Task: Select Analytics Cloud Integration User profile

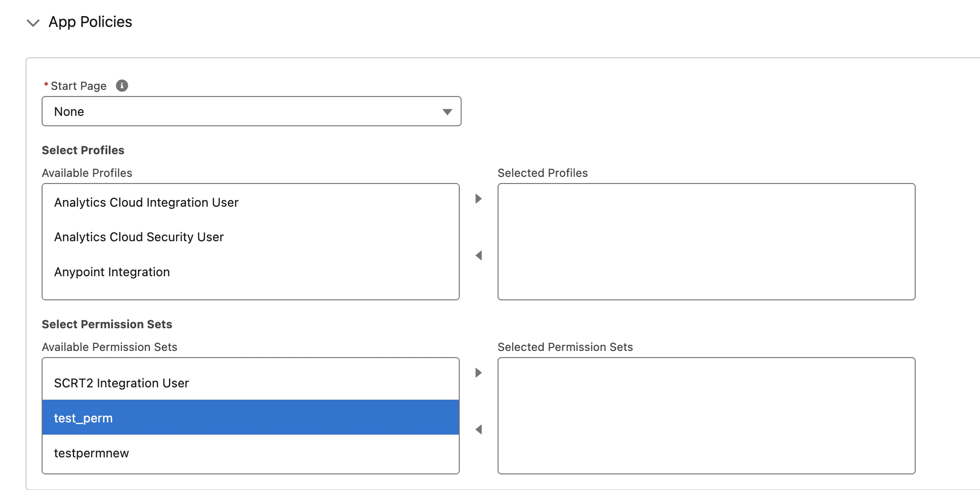Action: (146, 202)
